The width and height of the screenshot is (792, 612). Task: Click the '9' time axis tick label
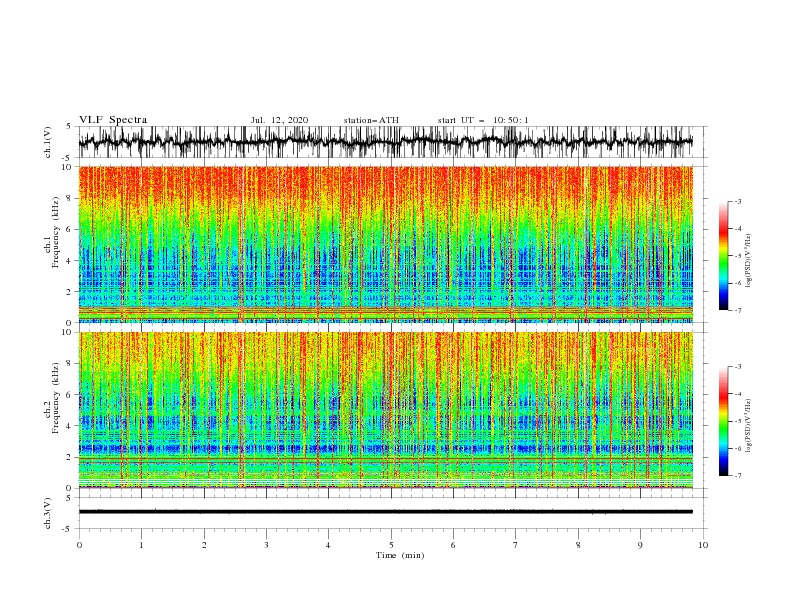pos(640,545)
